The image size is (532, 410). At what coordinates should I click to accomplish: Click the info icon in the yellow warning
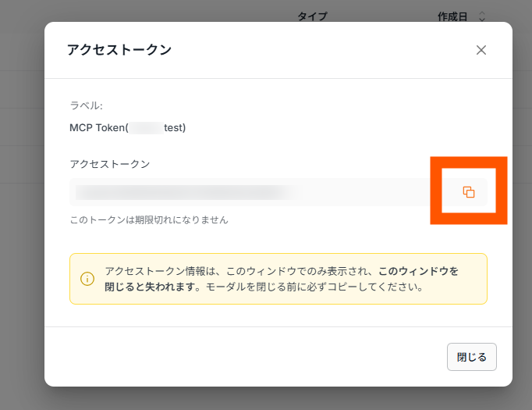click(87, 279)
